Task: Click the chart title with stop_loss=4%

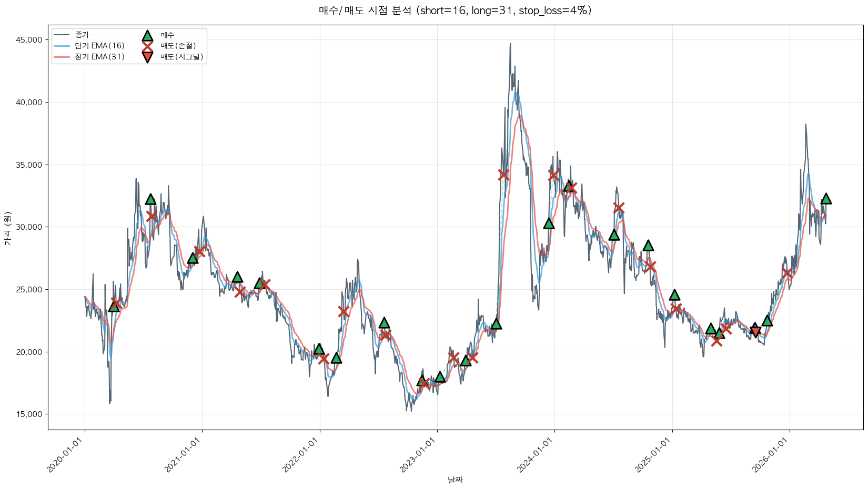Action: click(455, 11)
